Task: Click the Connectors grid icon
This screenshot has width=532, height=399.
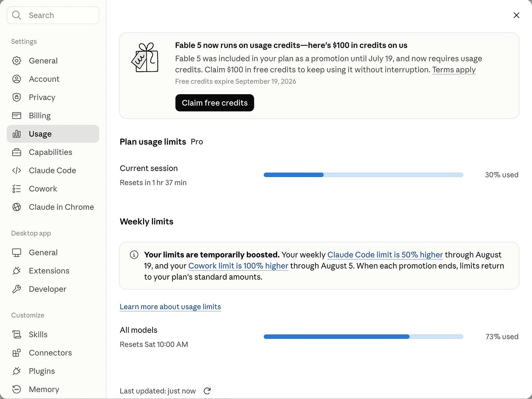Action: pyautogui.click(x=17, y=353)
